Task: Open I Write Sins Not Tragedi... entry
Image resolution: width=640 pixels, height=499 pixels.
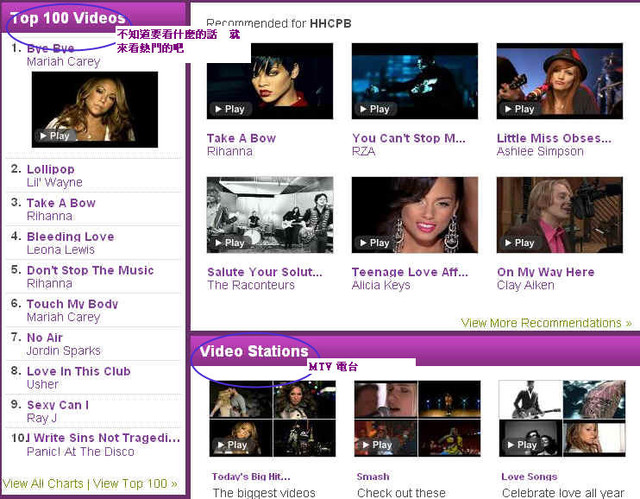Action: 102,438
